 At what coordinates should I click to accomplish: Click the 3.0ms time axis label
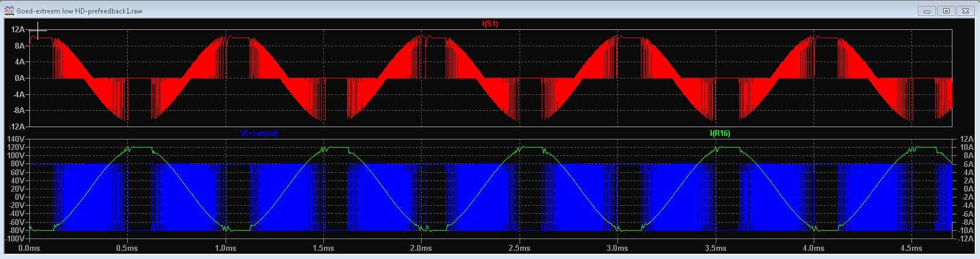(x=617, y=248)
